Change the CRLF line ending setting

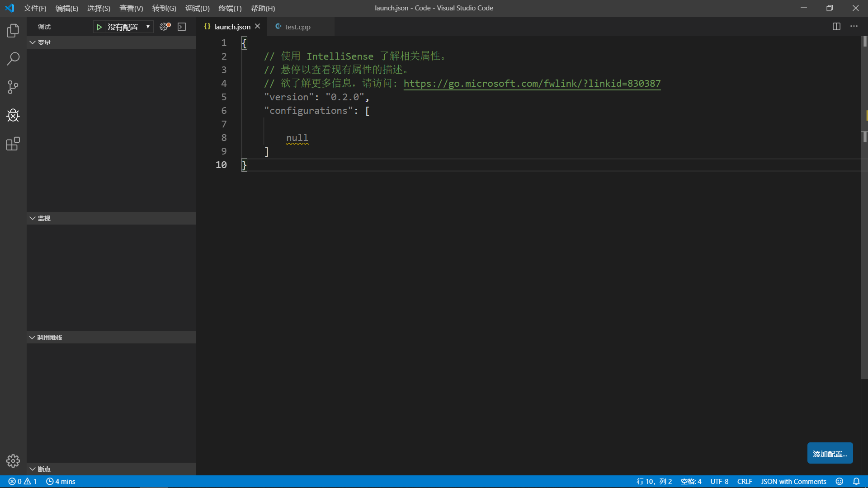[744, 482]
